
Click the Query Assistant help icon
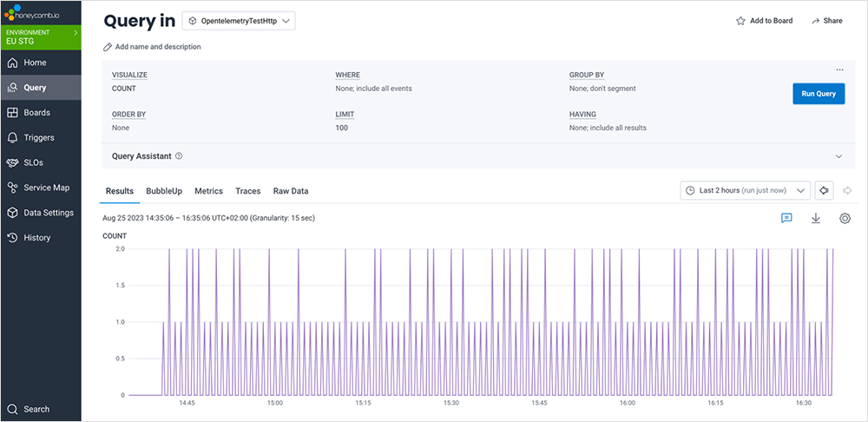(179, 156)
